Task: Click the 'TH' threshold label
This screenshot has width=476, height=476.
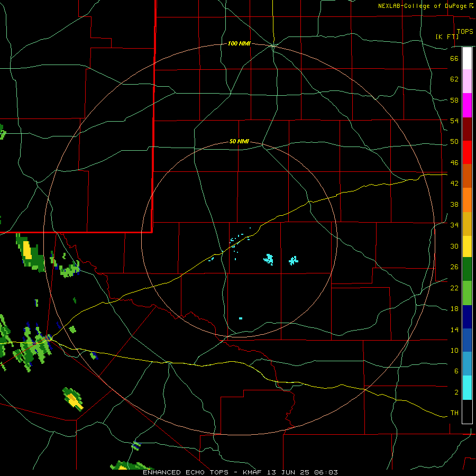Action: tap(454, 413)
